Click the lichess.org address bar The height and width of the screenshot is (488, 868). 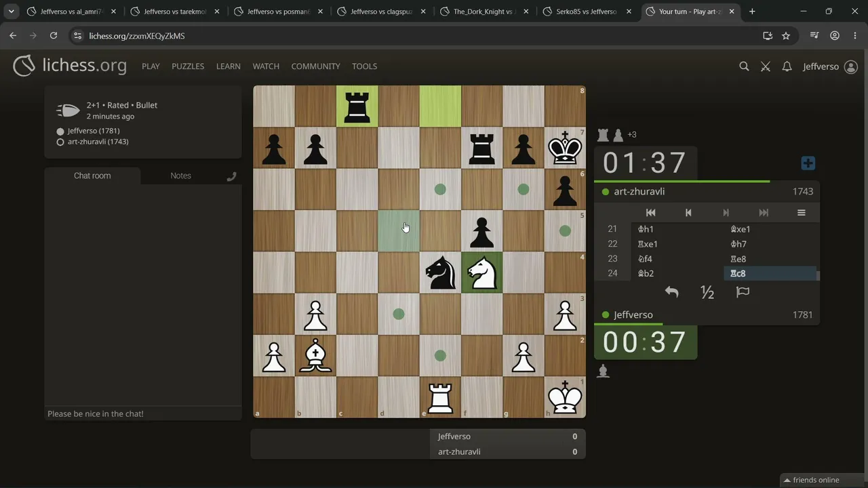point(414,36)
